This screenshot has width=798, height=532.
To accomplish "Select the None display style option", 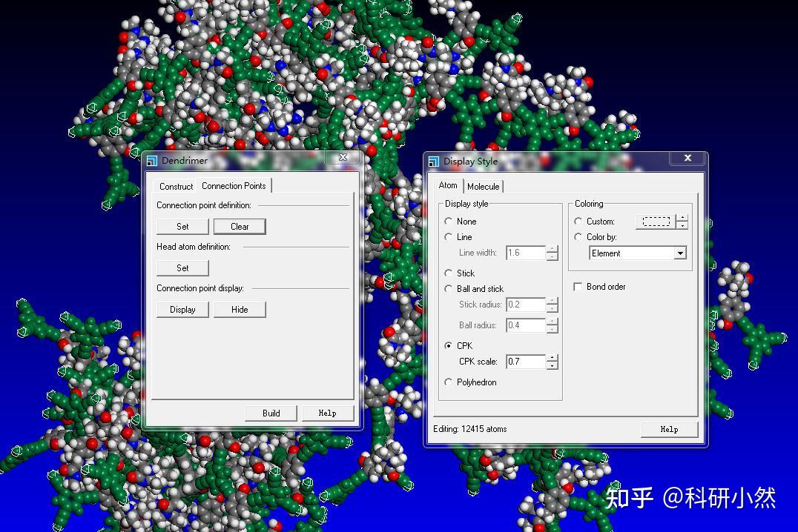I will (x=448, y=221).
